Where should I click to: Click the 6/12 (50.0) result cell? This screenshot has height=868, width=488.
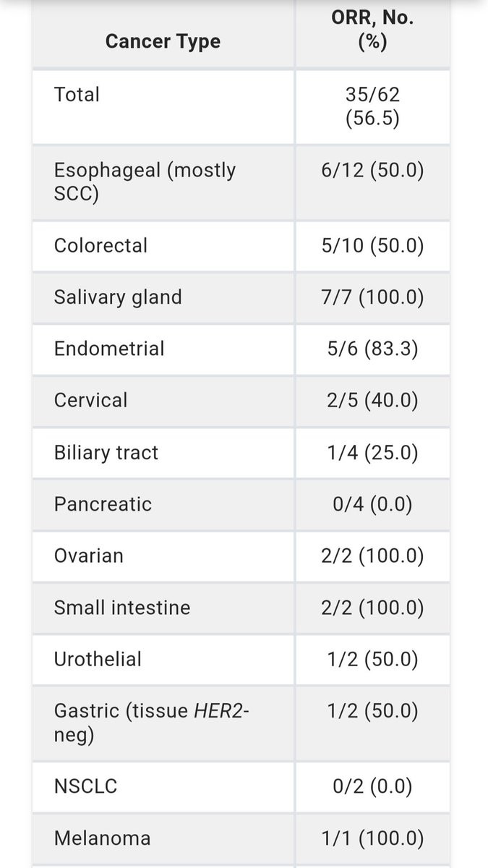[x=372, y=170]
